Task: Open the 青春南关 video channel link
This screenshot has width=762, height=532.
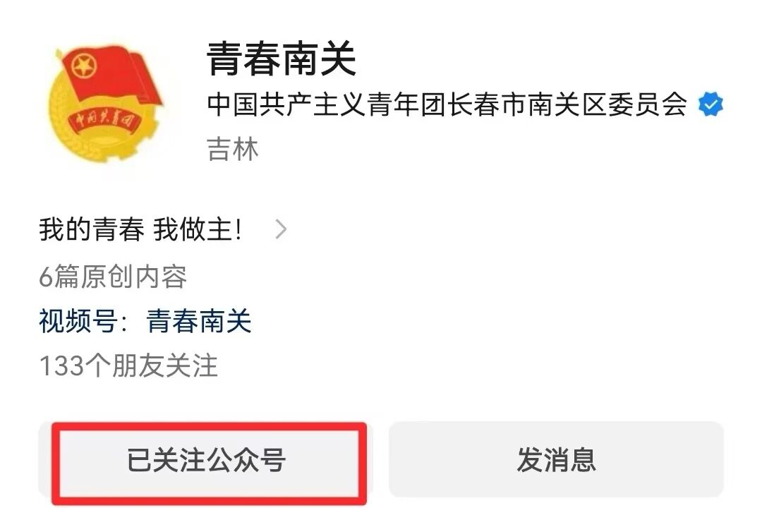Action: coord(199,321)
